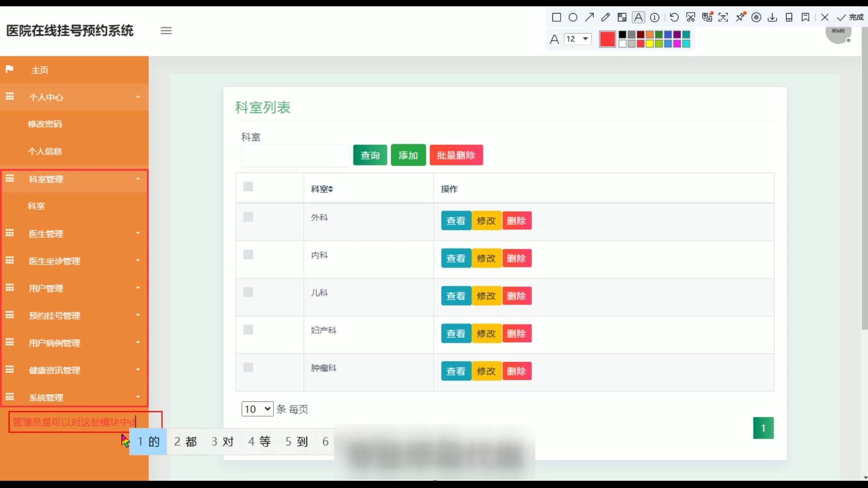The image size is (868, 488).
Task: Click 修改 for the 内科 row
Action: (x=486, y=258)
